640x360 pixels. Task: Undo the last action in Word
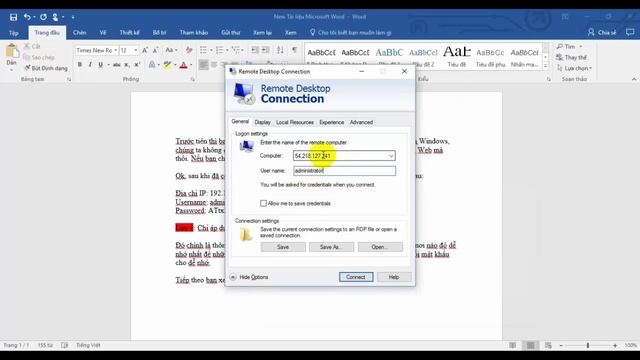[x=27, y=17]
